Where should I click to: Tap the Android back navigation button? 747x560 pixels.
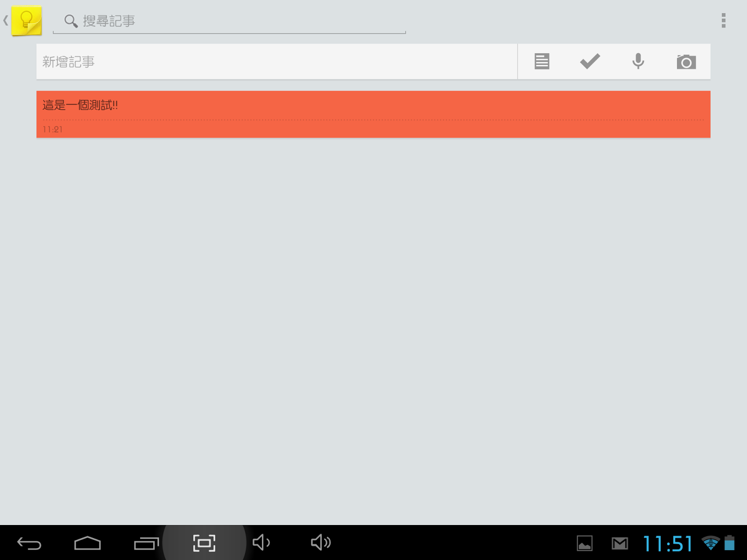[29, 543]
